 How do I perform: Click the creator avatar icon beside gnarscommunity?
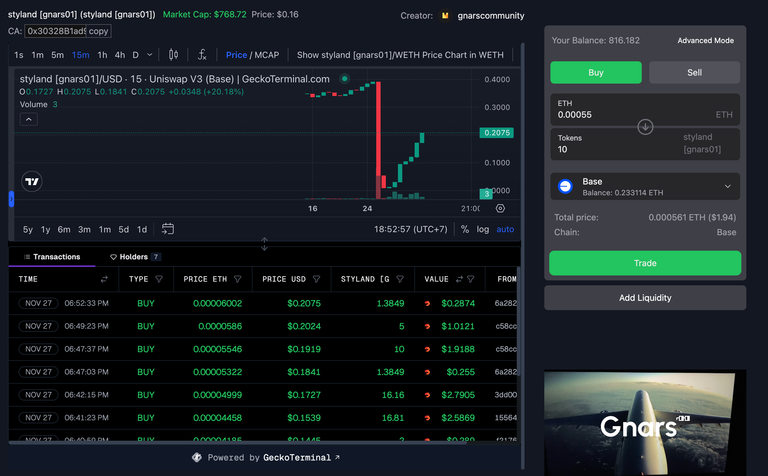click(x=445, y=16)
